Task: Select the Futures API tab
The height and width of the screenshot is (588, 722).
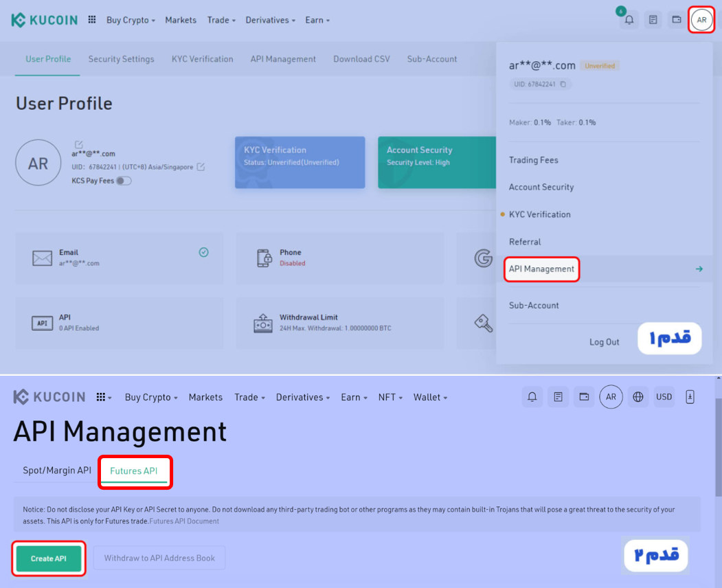Action: 133,471
